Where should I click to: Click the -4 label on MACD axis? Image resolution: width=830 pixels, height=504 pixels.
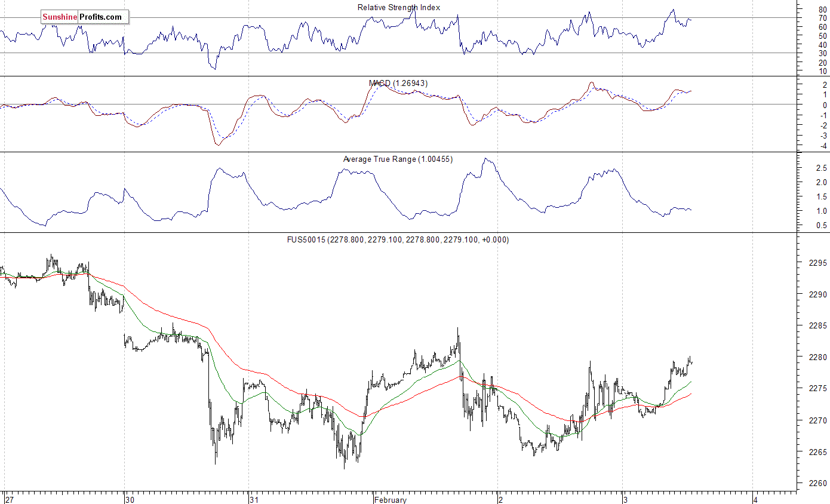tap(823, 146)
